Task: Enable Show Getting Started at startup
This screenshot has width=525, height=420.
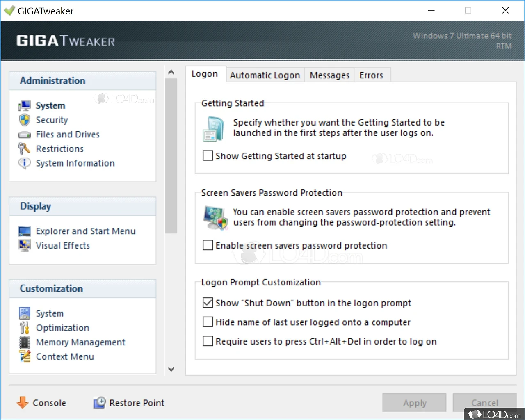Action: 208,155
